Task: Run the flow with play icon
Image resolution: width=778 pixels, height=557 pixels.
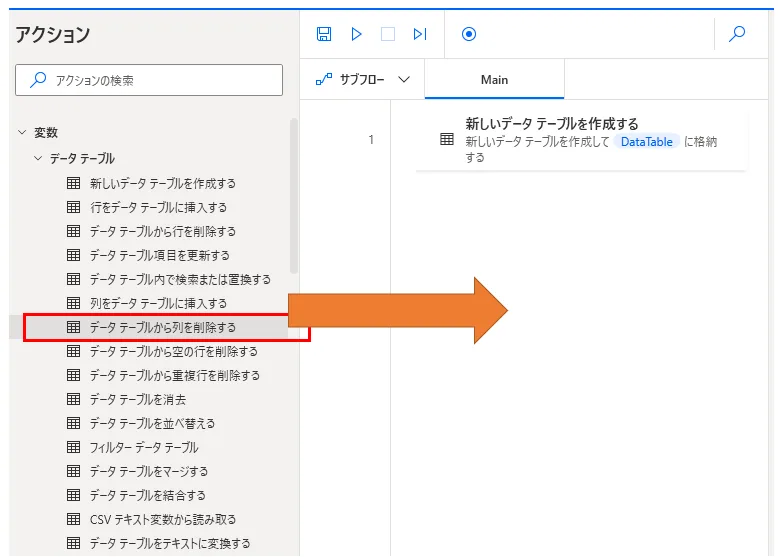Action: [x=356, y=34]
